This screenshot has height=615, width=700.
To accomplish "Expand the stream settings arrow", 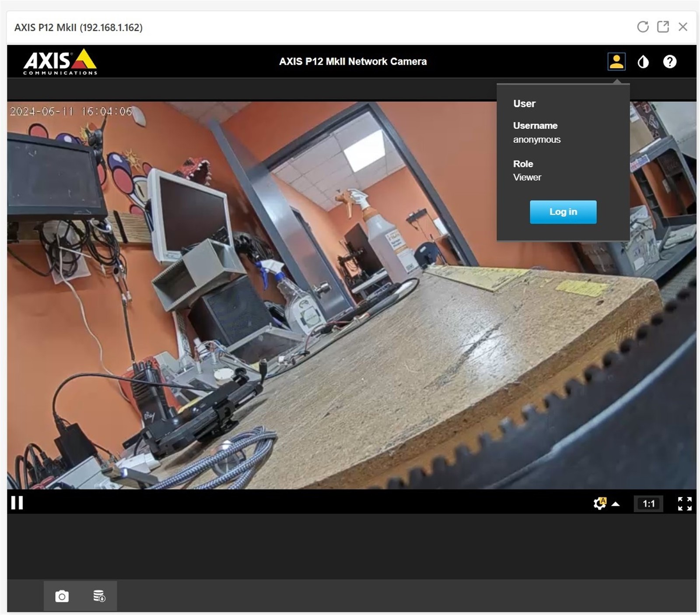I will tap(616, 504).
